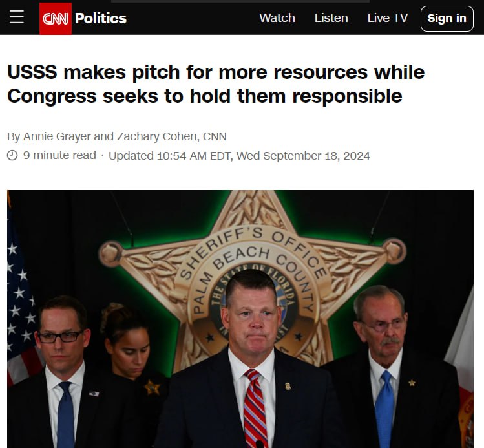Click the article headline text
This screenshot has width=484, height=448.
[216, 84]
